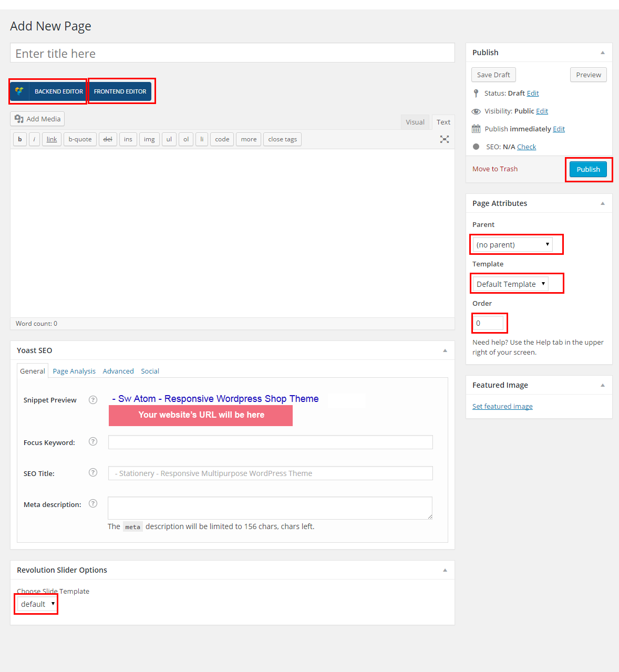This screenshot has width=619, height=672.
Task: Open the Template dropdown
Action: [510, 284]
